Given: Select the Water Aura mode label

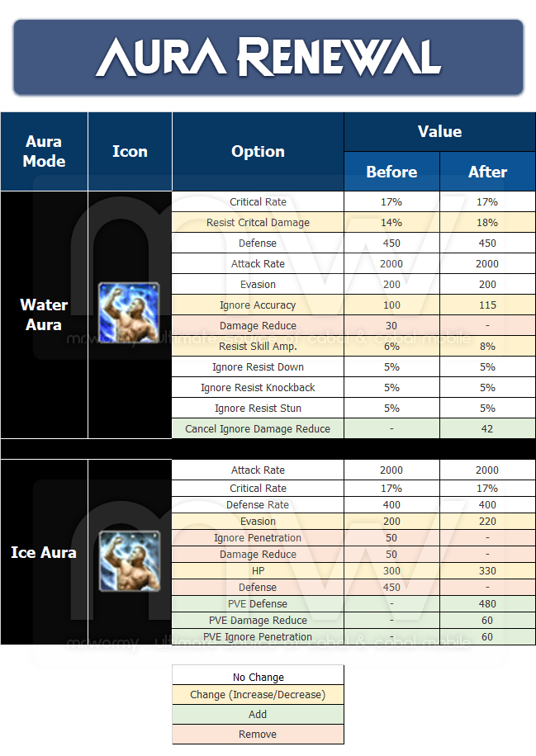Looking at the screenshot, I should click(x=44, y=314).
